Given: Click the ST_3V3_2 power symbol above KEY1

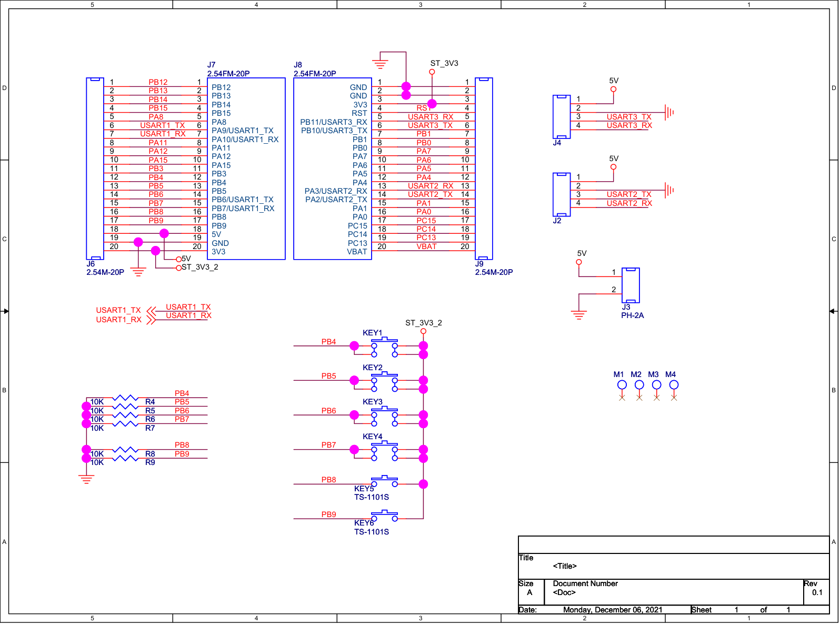Looking at the screenshot, I should pos(423,331).
